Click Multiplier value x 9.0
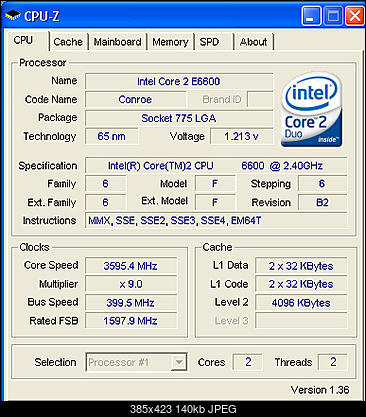 (x=131, y=284)
